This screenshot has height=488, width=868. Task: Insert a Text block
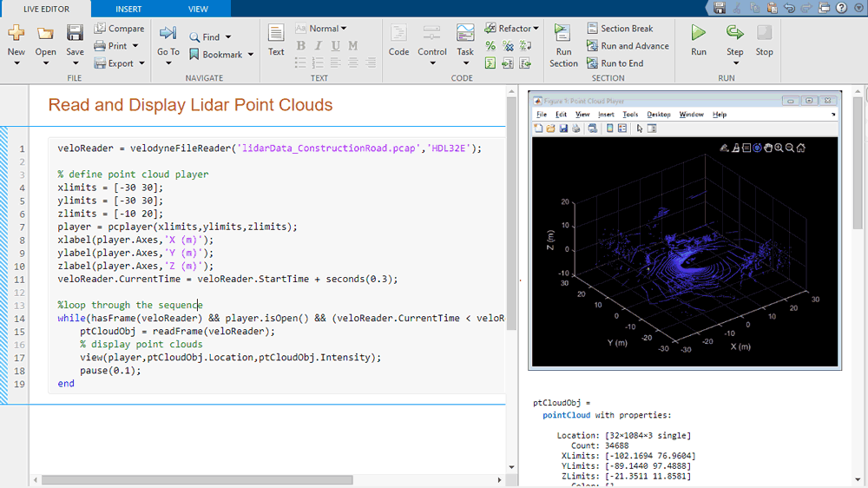click(x=276, y=40)
